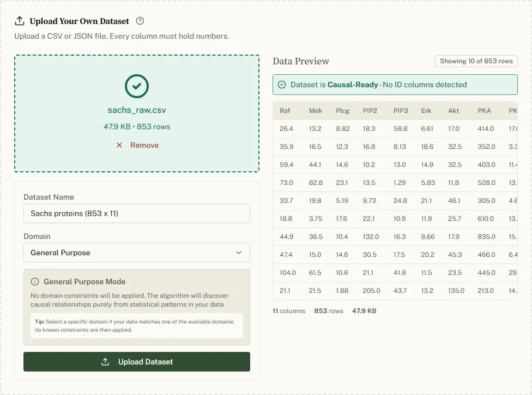Click the Mek cell value 44.1
The image size is (532, 395).
(x=315, y=165)
